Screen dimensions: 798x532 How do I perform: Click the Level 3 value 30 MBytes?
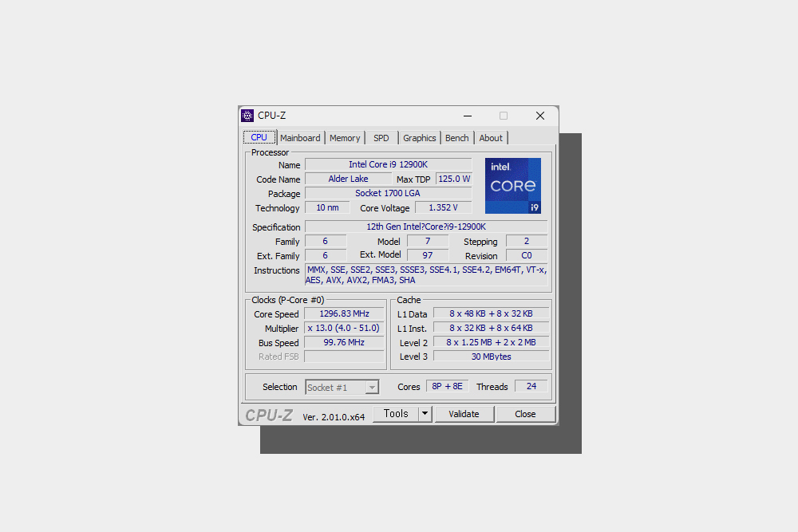(491, 357)
